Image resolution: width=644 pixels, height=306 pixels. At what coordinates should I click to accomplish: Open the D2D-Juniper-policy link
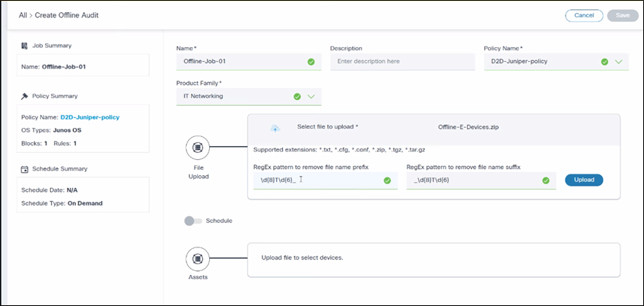click(90, 117)
